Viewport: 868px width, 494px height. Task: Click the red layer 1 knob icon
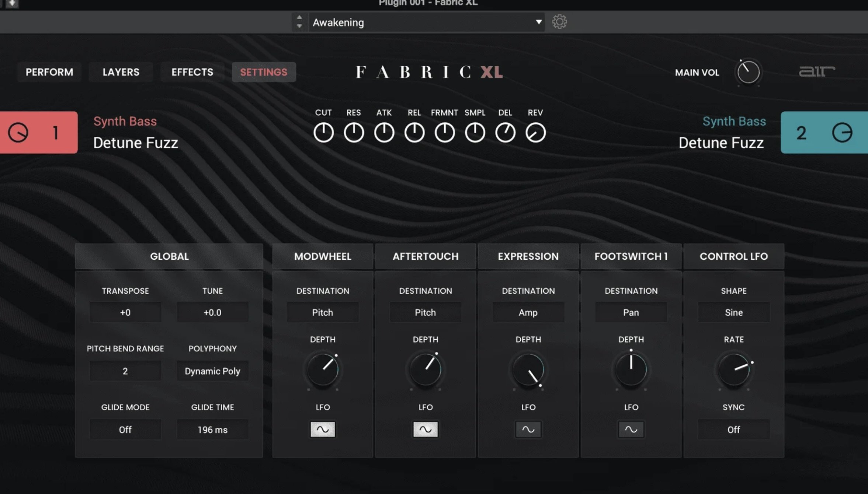click(x=18, y=133)
